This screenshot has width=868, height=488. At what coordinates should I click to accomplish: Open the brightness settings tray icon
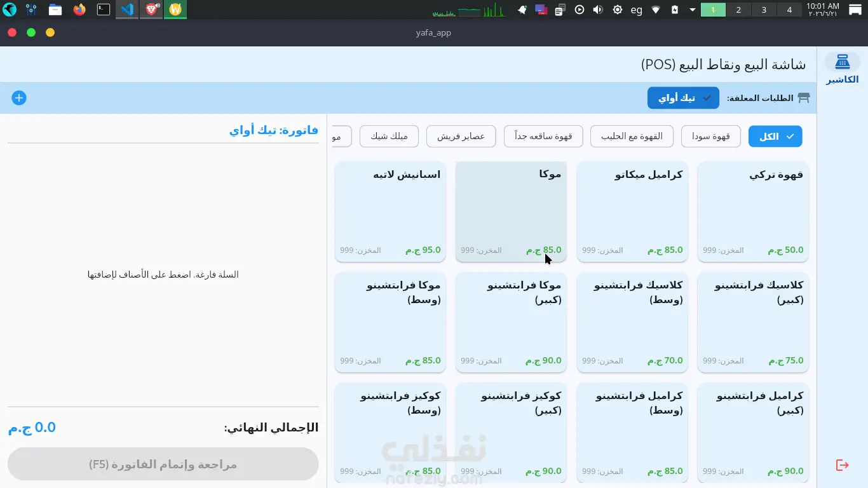click(x=617, y=10)
